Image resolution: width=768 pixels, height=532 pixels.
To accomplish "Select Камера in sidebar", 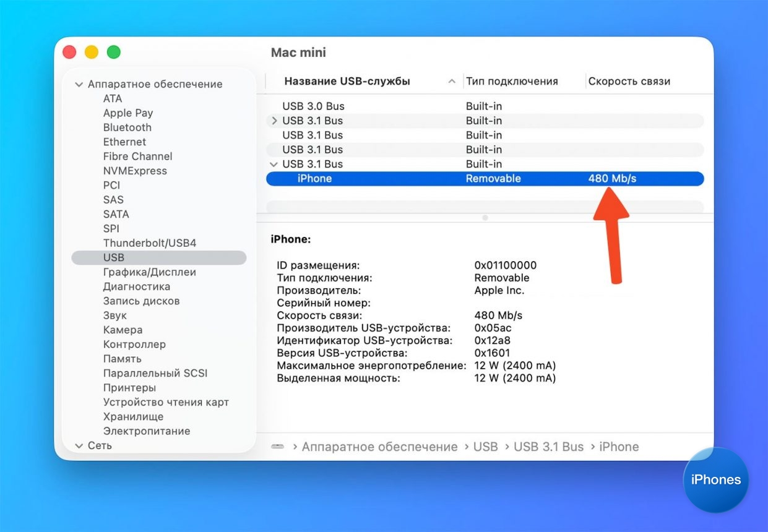I will (123, 330).
